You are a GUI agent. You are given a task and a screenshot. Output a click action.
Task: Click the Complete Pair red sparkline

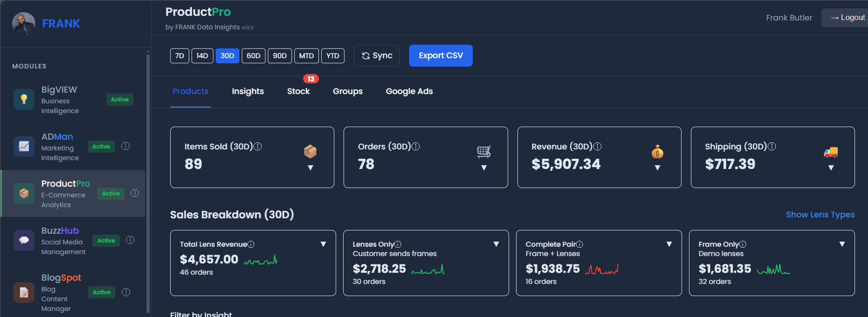pos(602,270)
